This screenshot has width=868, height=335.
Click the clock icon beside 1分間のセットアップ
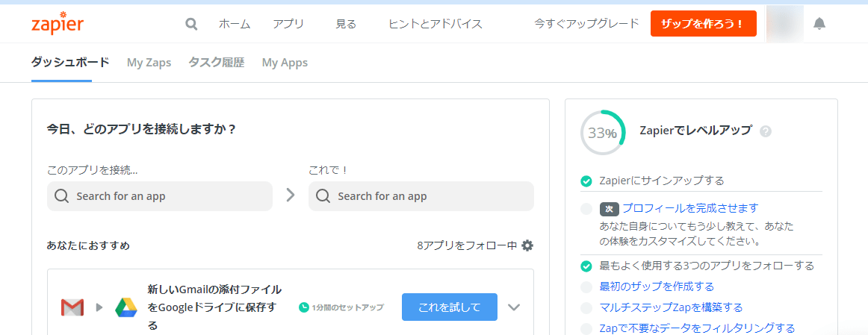(x=303, y=307)
